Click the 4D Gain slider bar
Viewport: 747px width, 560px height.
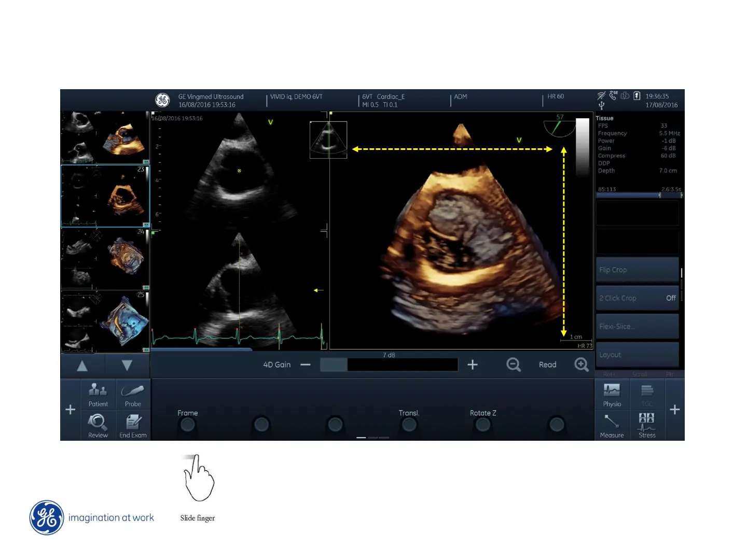[x=389, y=365]
